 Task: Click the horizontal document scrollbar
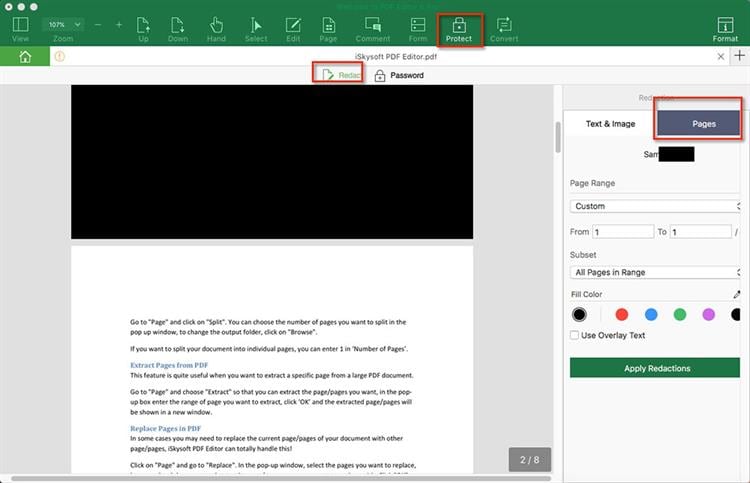[281, 478]
